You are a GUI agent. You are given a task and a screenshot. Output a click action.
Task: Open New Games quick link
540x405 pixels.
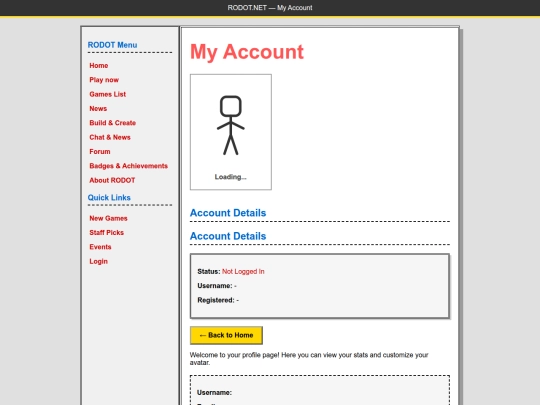[x=108, y=218]
